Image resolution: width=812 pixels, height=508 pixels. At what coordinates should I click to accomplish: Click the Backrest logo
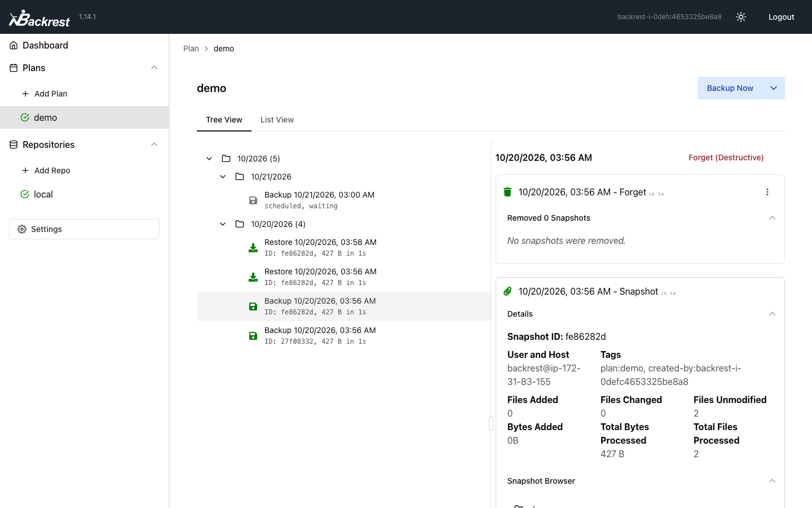[39, 17]
